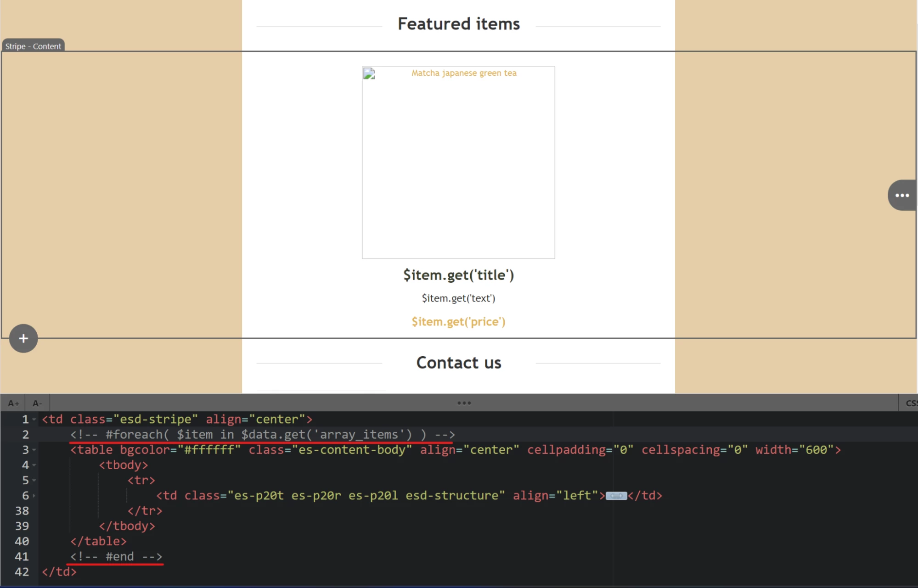Select the Stripe - Content label tag
Viewport: 918px width, 588px height.
[33, 46]
